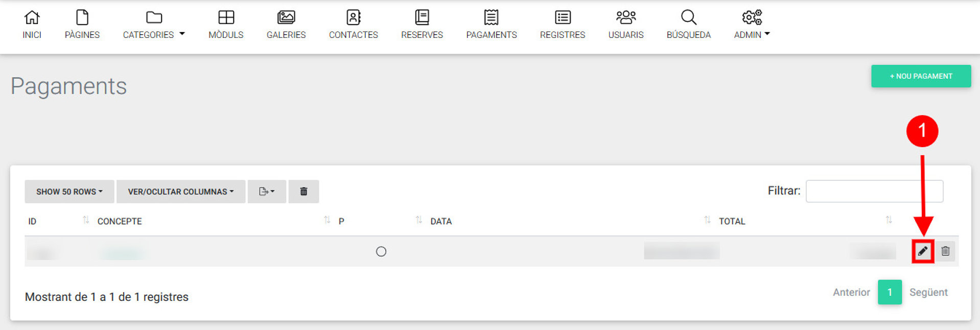
Task: Open the Pàgines page icon
Action: tap(82, 18)
